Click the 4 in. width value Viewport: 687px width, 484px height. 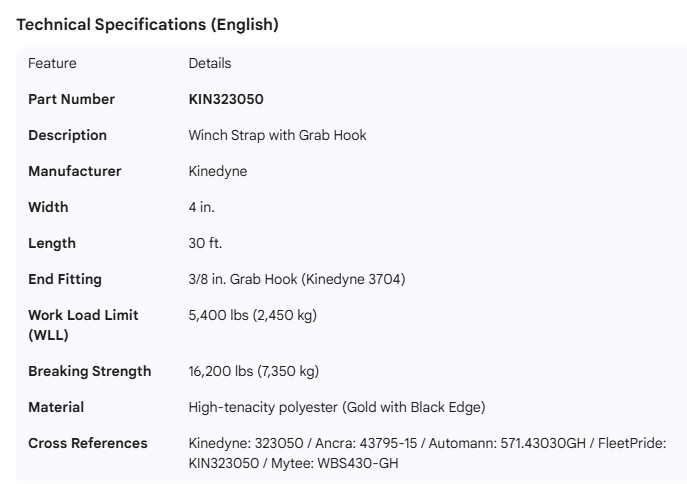[x=202, y=207]
